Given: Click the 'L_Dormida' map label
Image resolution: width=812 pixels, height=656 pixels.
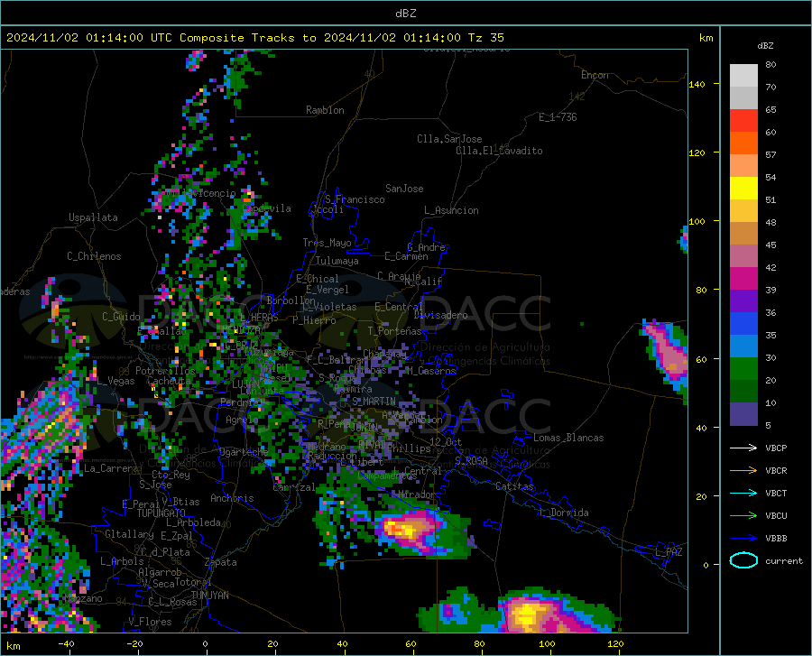Looking at the screenshot, I should click(x=564, y=513).
